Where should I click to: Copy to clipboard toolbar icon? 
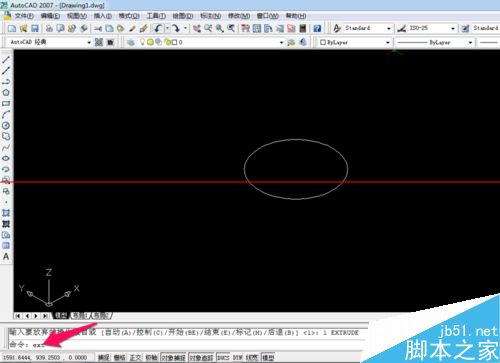[x=109, y=28]
